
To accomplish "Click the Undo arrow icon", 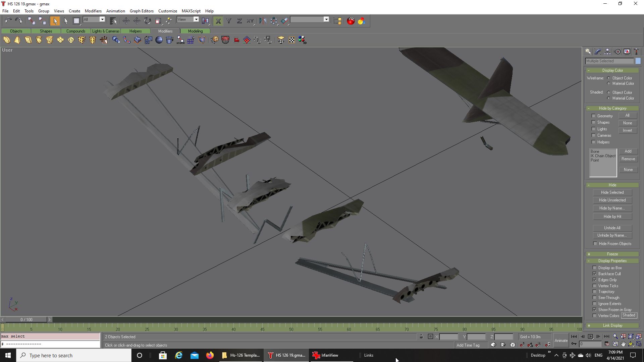I will (x=8, y=21).
